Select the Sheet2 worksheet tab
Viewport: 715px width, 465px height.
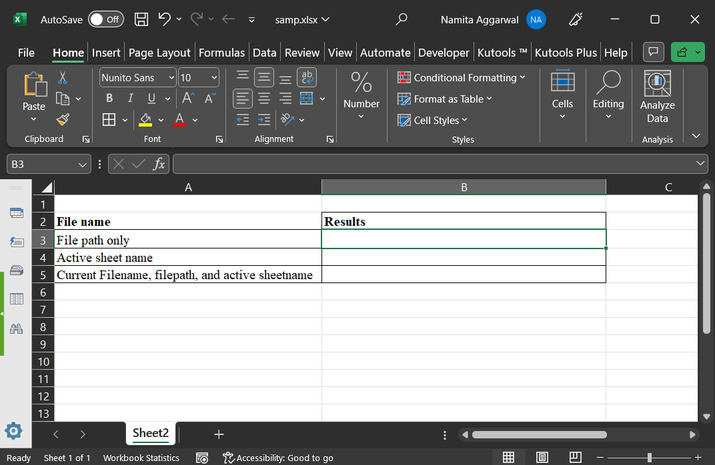[151, 433]
